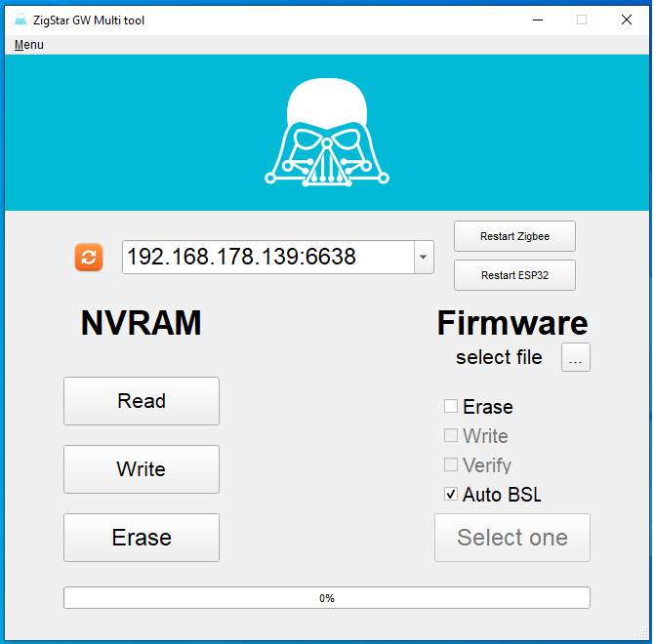
Task: Click the NVRAM Read button
Action: click(142, 401)
